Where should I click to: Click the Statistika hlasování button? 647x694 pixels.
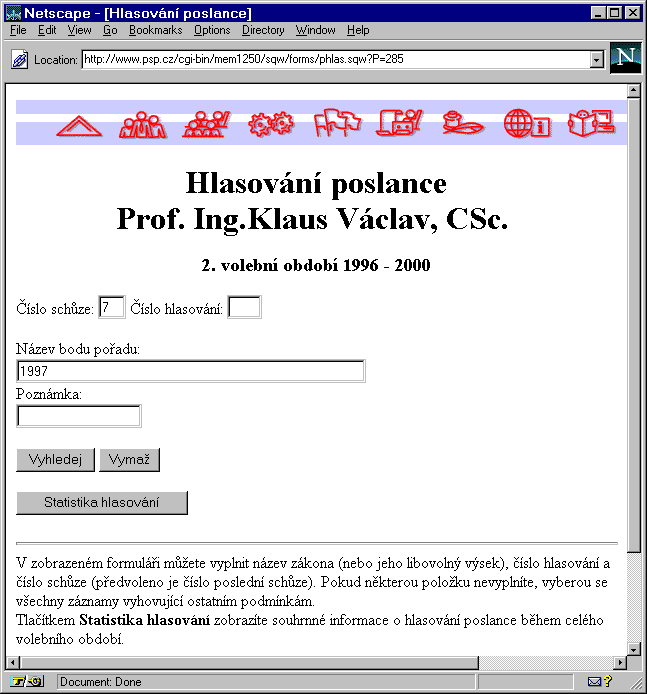click(x=102, y=503)
